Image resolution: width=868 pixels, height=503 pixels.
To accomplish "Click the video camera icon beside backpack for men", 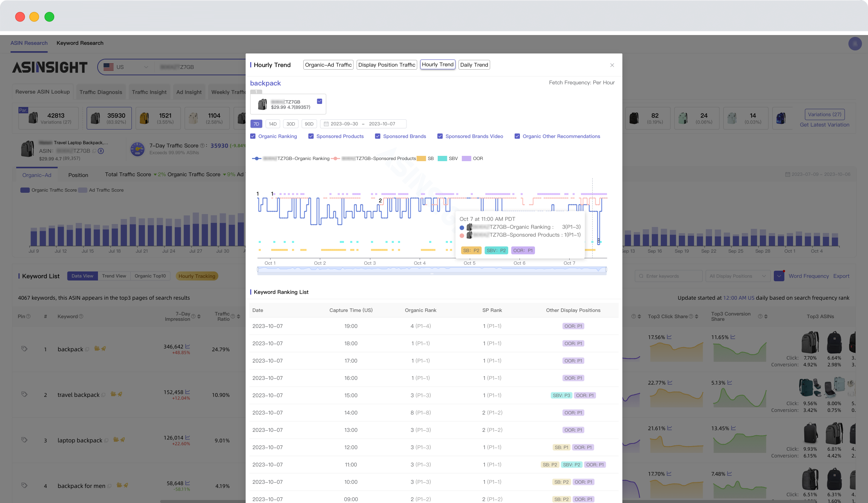I will point(119,486).
